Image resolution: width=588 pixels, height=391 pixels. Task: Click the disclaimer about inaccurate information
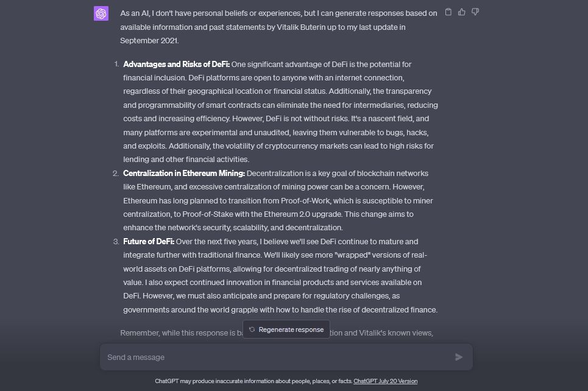[254, 381]
